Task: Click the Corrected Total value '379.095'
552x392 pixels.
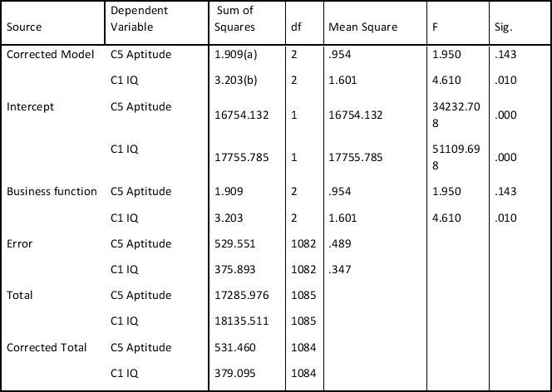Action: pyautogui.click(x=234, y=373)
